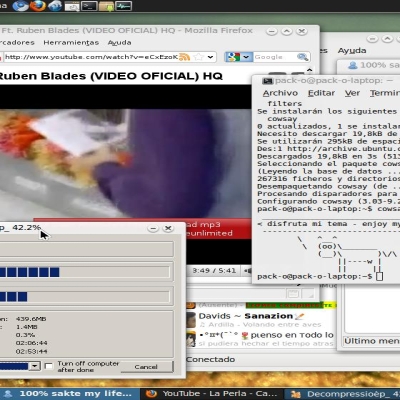This screenshot has width=400, height=400.
Task: Open the globe network icon in the top panel
Action: (55, 6)
